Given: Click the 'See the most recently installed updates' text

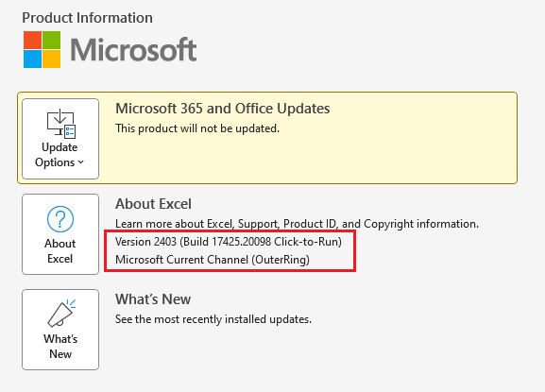Looking at the screenshot, I should pyautogui.click(x=213, y=319).
